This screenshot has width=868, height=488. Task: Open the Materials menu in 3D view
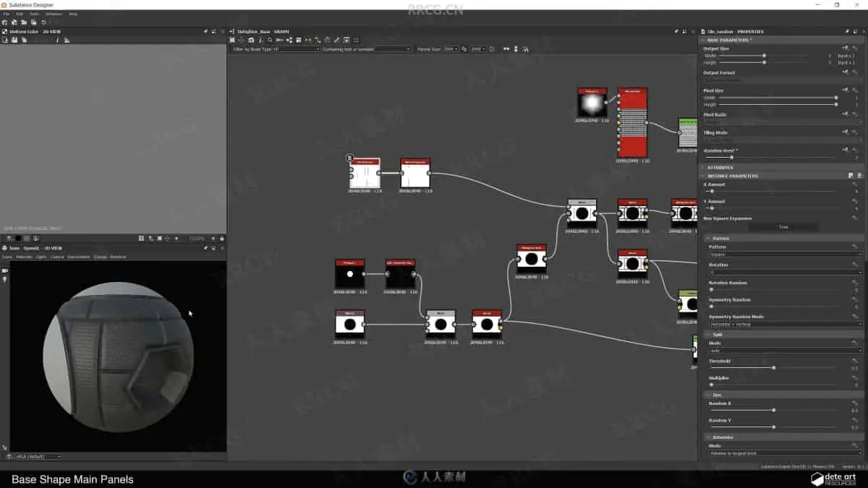(24, 257)
